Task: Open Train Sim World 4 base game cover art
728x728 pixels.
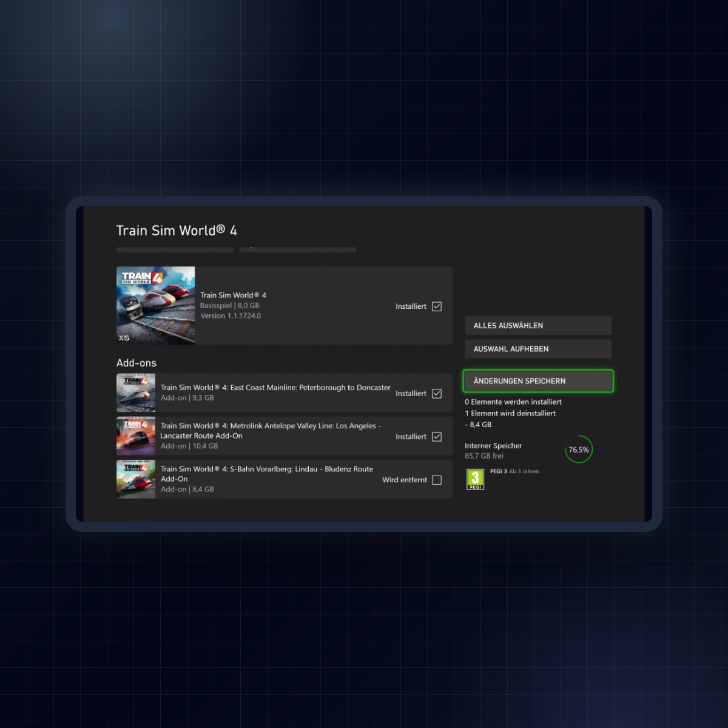Action: click(156, 306)
